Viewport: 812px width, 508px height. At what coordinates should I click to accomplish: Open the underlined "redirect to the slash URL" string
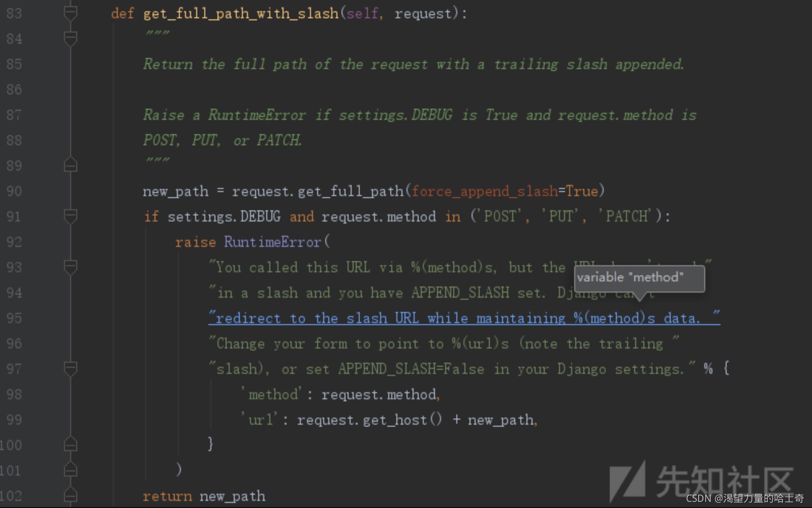[464, 318]
